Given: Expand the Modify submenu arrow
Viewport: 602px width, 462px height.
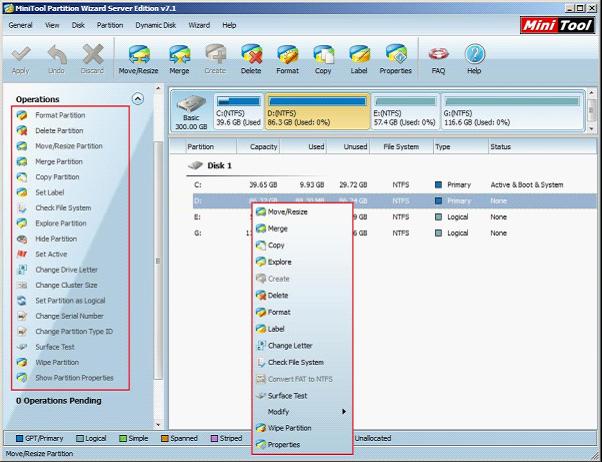Looking at the screenshot, I should tap(344, 412).
